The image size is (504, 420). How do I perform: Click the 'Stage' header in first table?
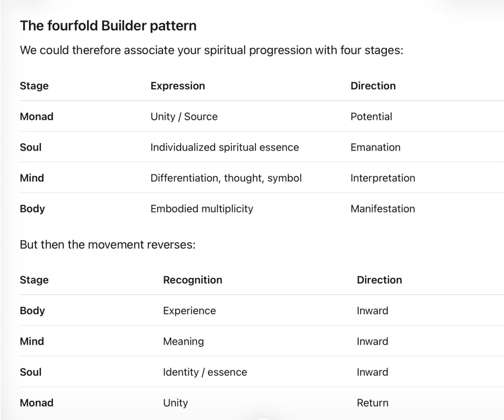tap(34, 86)
